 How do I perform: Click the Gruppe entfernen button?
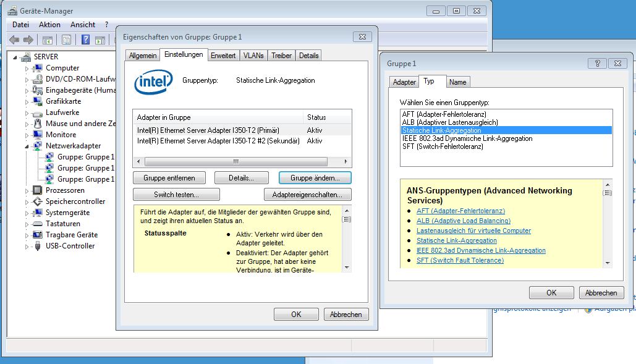tap(169, 178)
